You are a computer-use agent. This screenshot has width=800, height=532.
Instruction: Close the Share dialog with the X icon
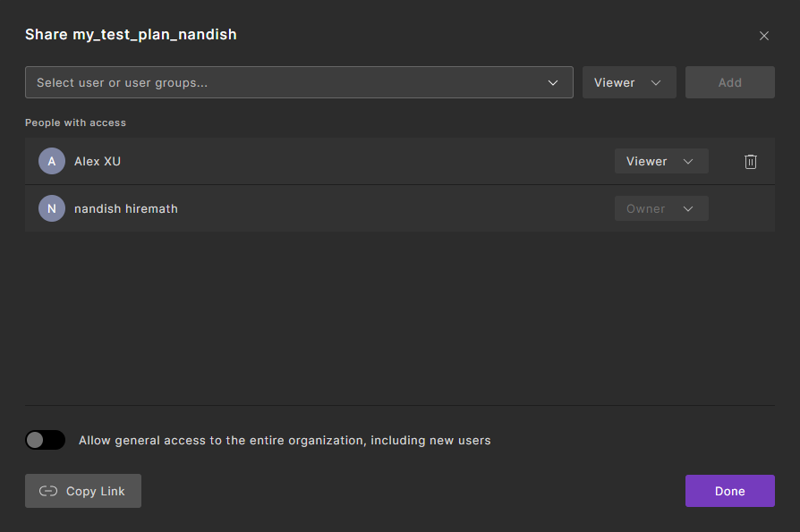click(763, 36)
